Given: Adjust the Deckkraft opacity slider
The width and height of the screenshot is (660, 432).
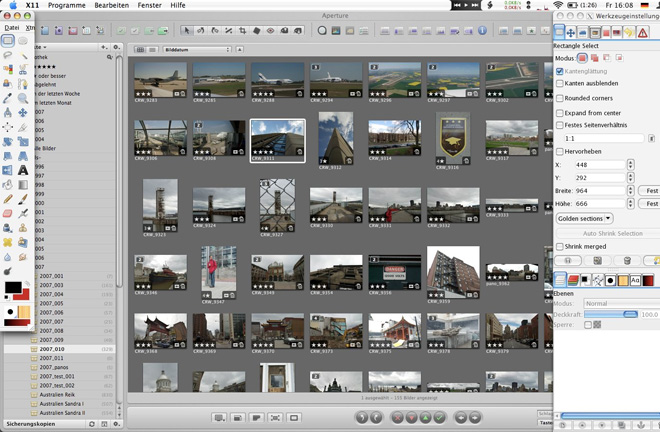Looking at the screenshot, I should (611, 315).
